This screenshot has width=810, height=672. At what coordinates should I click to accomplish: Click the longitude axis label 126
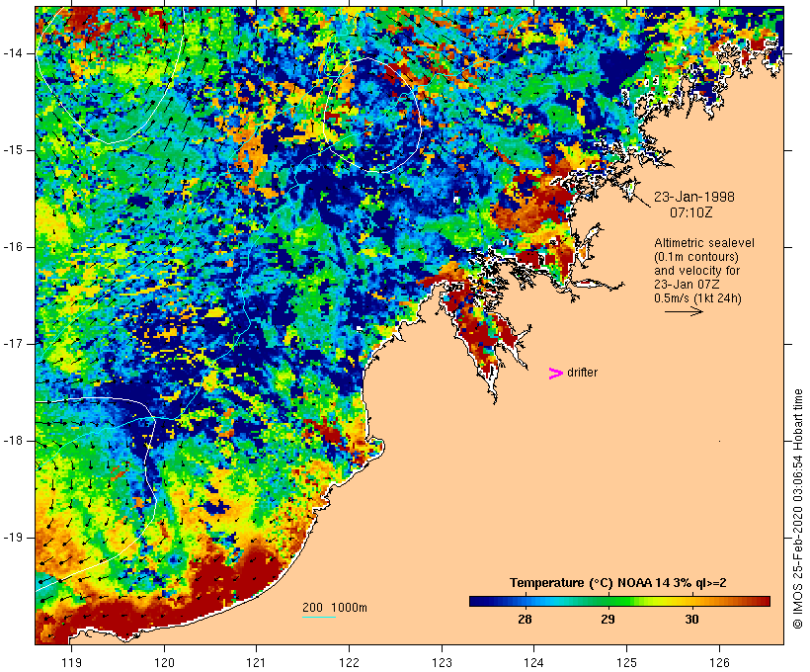tap(719, 662)
